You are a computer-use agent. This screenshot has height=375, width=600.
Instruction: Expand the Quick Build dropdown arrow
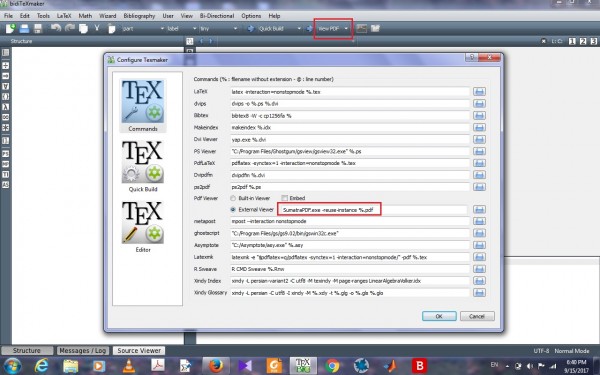pyautogui.click(x=299, y=29)
